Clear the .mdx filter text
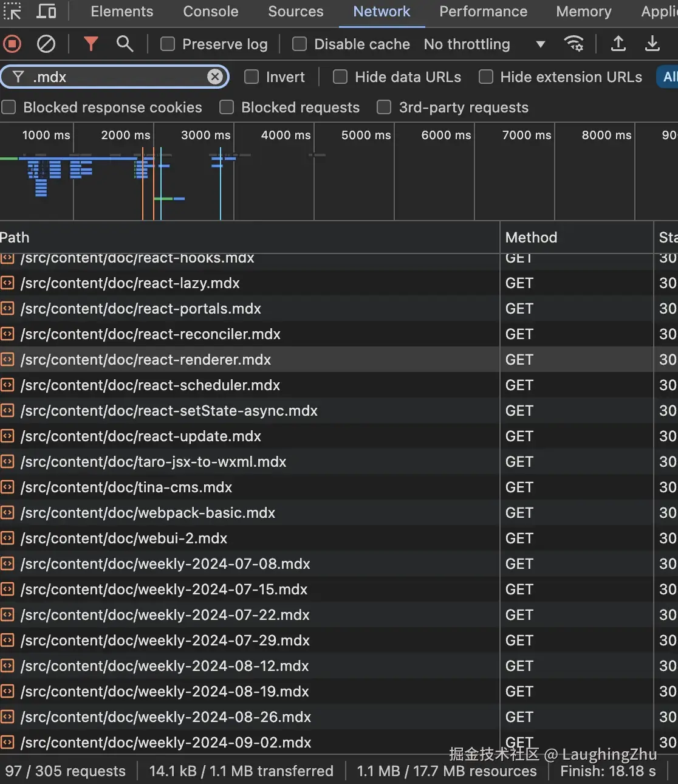The image size is (678, 784). 214,77
